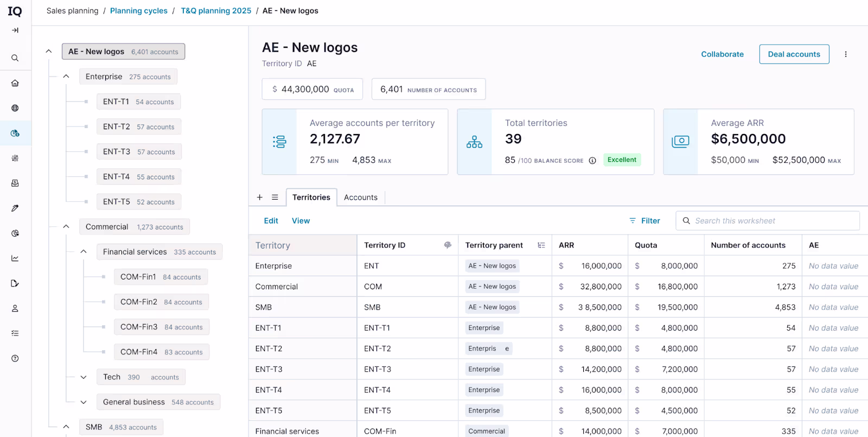Select COM-Fin3 in the territory tree
The width and height of the screenshot is (868, 437).
[x=162, y=327]
